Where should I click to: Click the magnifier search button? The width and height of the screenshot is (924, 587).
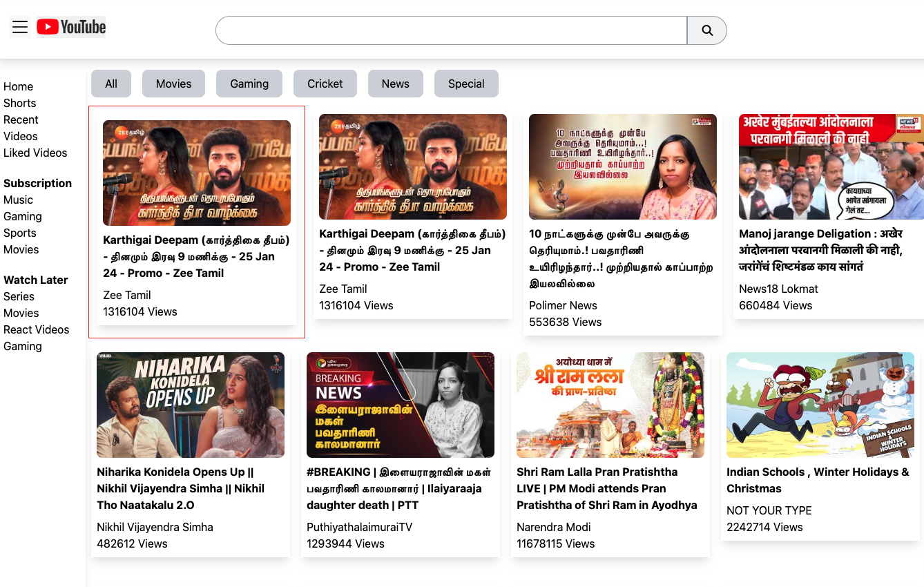[707, 30]
